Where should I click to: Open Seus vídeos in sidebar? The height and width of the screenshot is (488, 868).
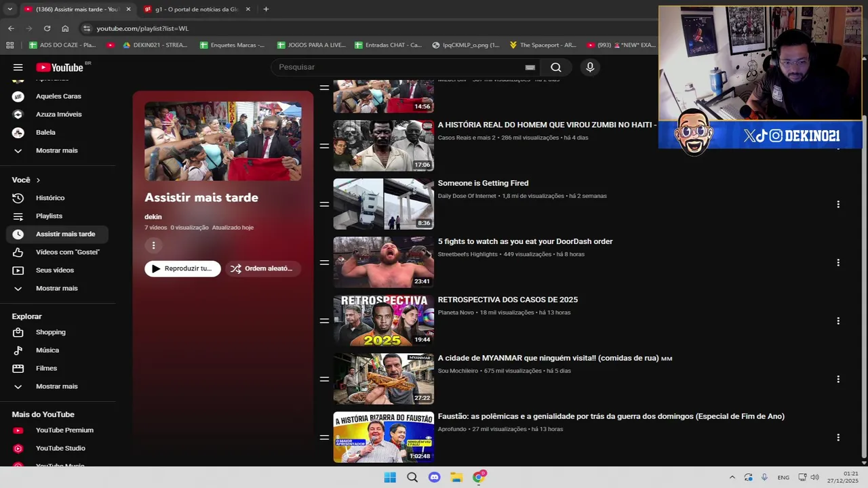[x=58, y=270]
